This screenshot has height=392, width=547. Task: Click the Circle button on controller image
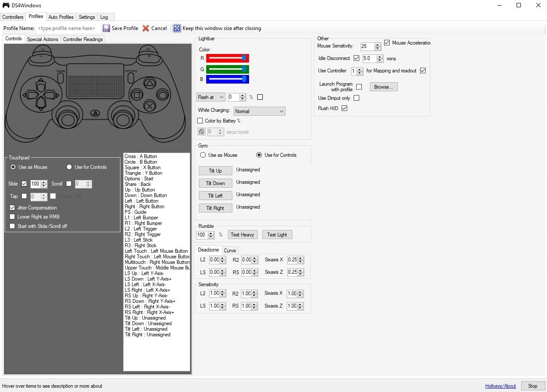click(162, 95)
